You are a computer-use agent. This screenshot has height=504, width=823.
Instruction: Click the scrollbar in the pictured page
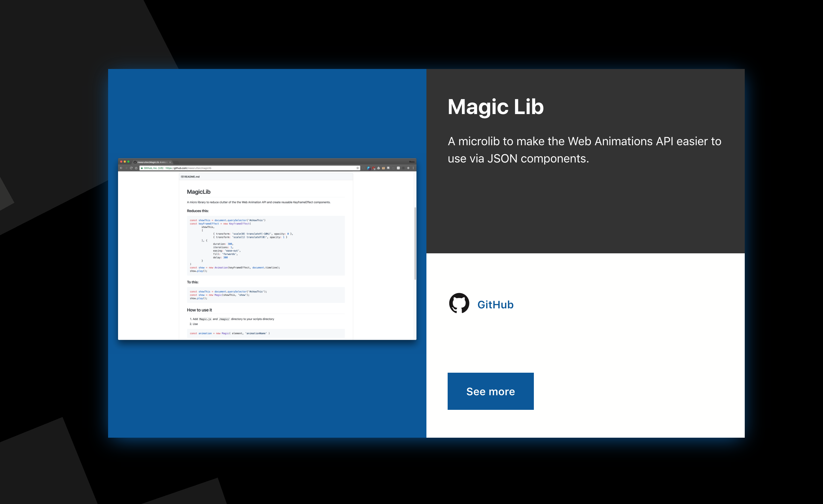(415, 243)
